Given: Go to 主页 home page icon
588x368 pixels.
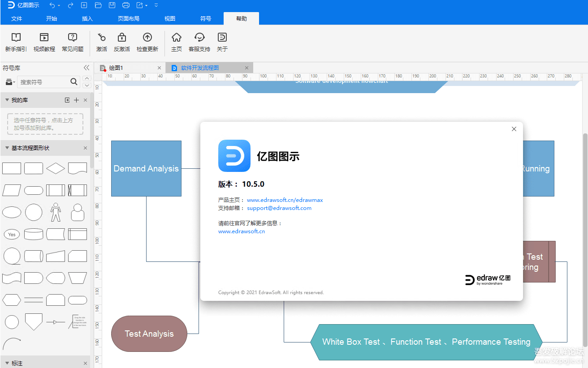Looking at the screenshot, I should [x=177, y=43].
